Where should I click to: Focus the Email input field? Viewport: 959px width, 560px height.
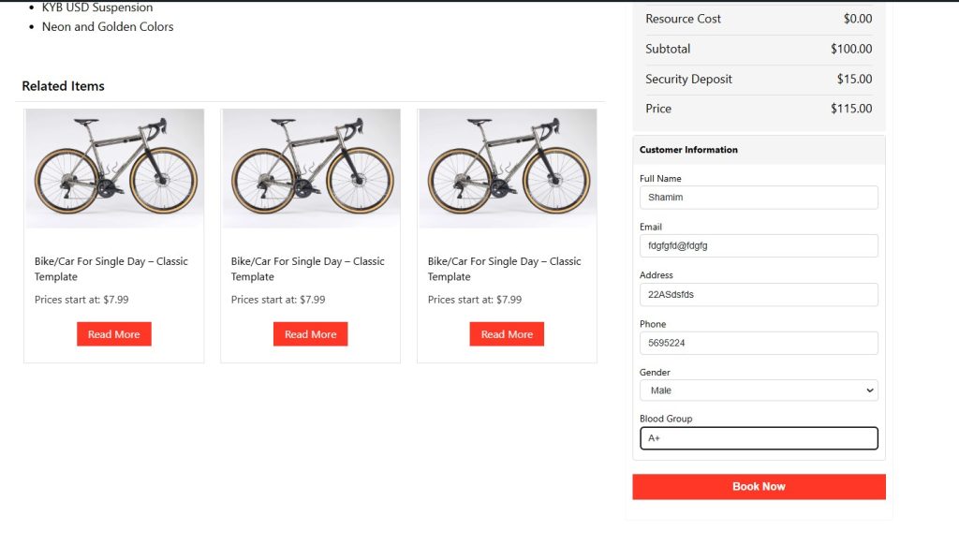click(759, 246)
